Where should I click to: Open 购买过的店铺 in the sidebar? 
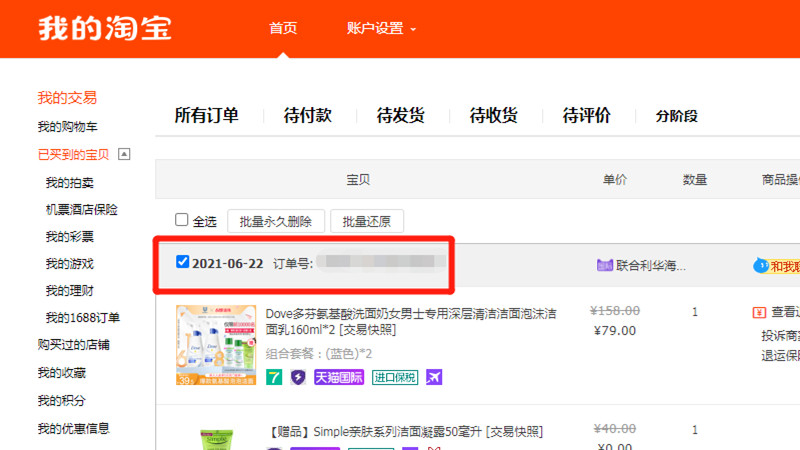(73, 345)
